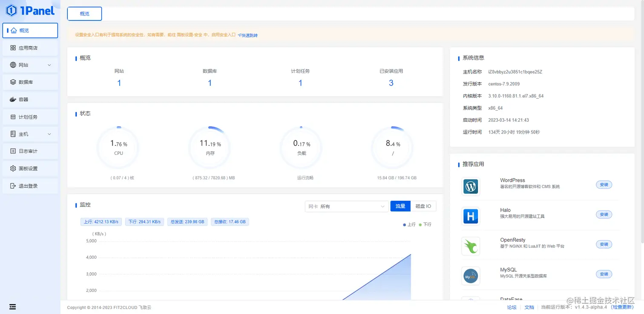644x314 pixels.
Task: Expand the 主机 sidebar menu chevron
Action: (x=49, y=134)
